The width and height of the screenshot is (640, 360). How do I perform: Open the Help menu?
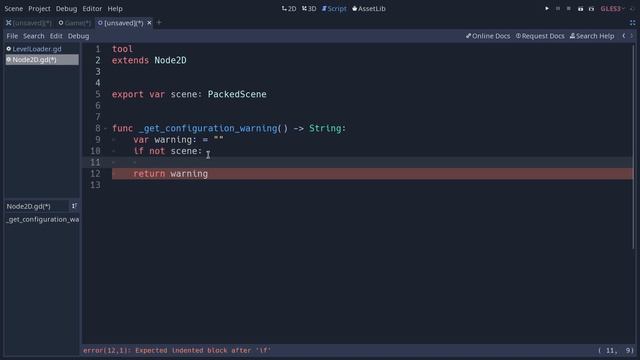(x=115, y=9)
